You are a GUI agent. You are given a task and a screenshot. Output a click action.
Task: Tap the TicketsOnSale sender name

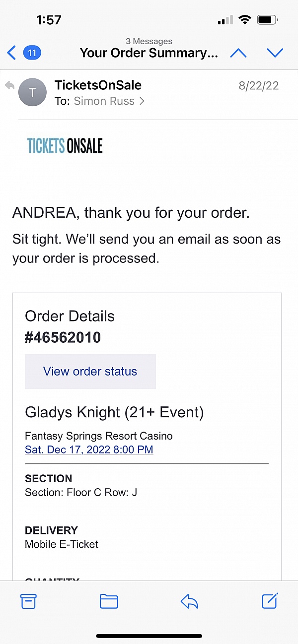(x=98, y=85)
